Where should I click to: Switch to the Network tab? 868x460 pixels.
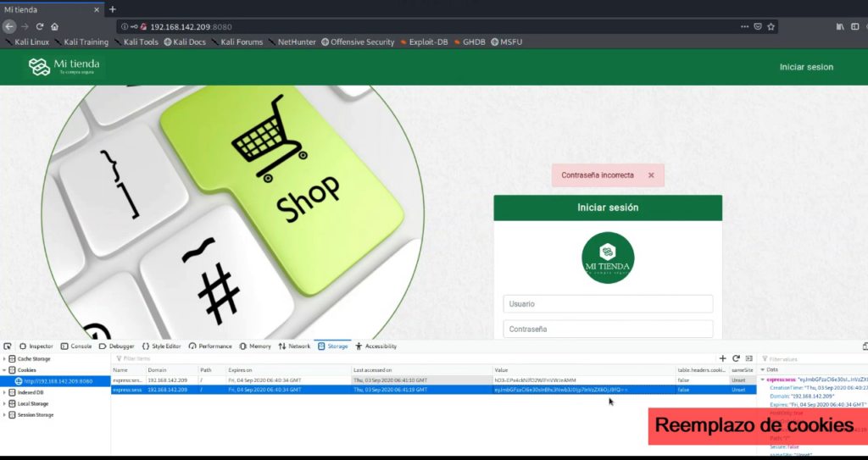pyautogui.click(x=294, y=346)
